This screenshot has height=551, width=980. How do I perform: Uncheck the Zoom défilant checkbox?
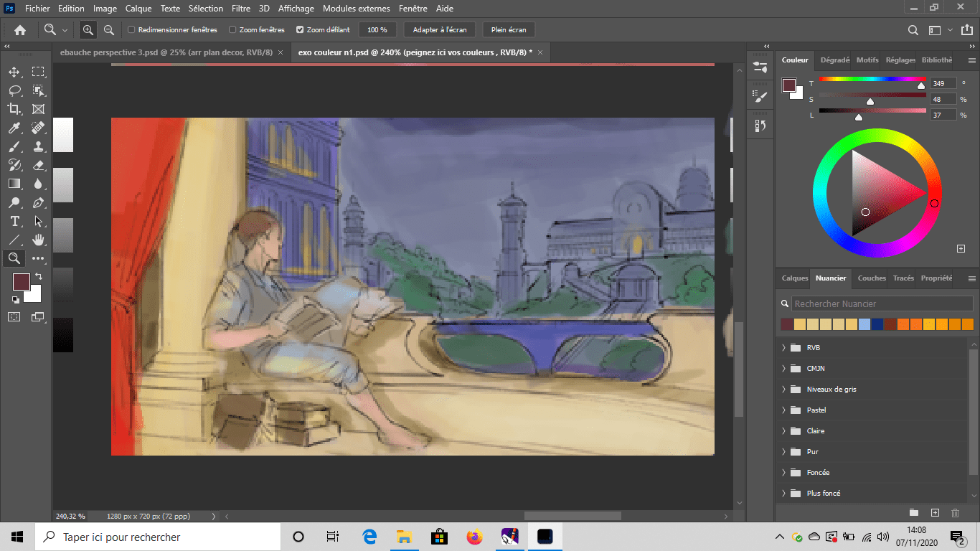click(x=300, y=30)
